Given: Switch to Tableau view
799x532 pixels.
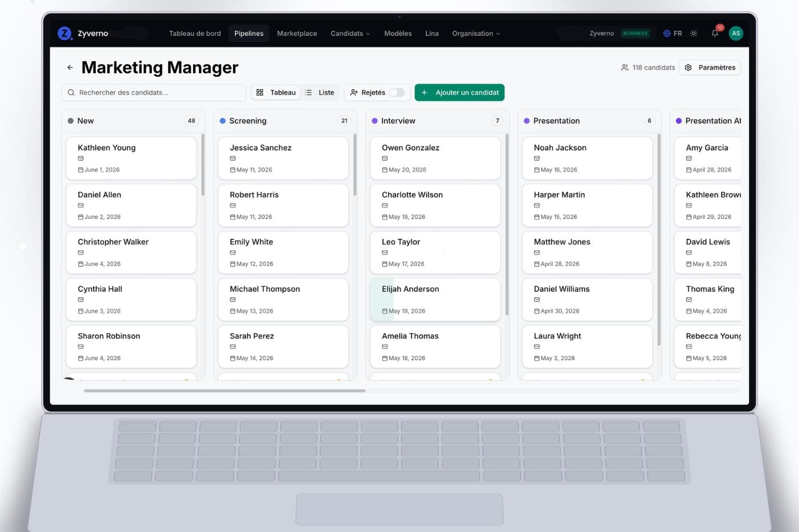Looking at the screenshot, I should (276, 92).
